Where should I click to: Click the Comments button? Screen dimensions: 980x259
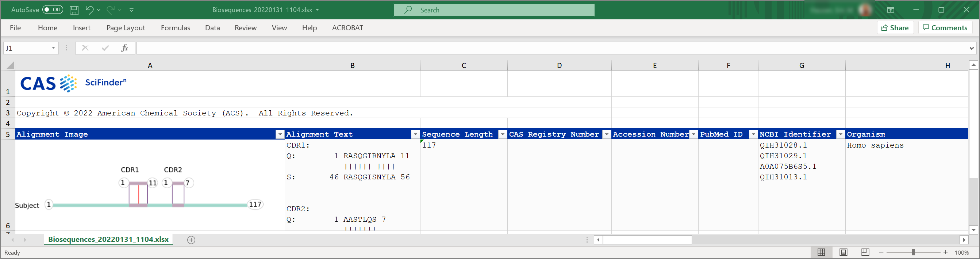pyautogui.click(x=945, y=27)
